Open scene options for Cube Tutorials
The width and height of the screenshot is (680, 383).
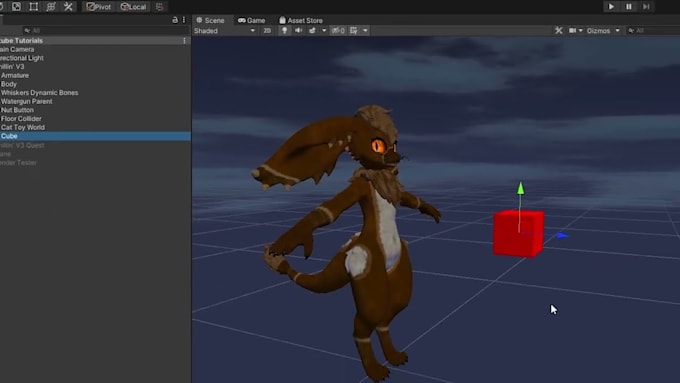184,40
